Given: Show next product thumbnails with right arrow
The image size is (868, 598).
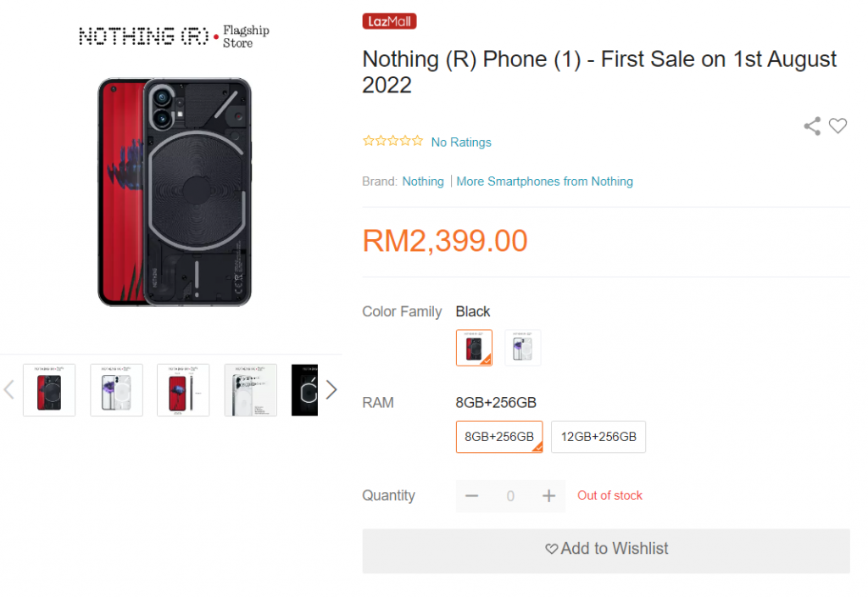Looking at the screenshot, I should [x=331, y=389].
